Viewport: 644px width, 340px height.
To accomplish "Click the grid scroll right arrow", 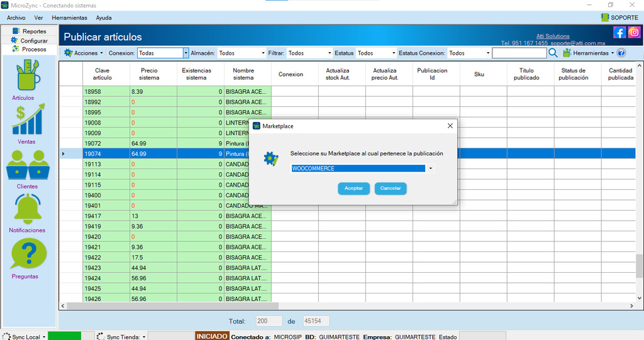I will click(x=631, y=306).
